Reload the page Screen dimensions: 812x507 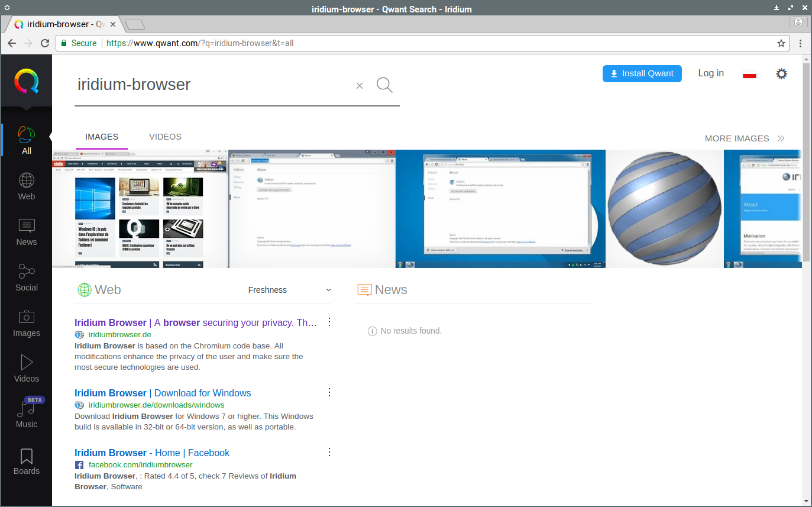click(x=45, y=43)
